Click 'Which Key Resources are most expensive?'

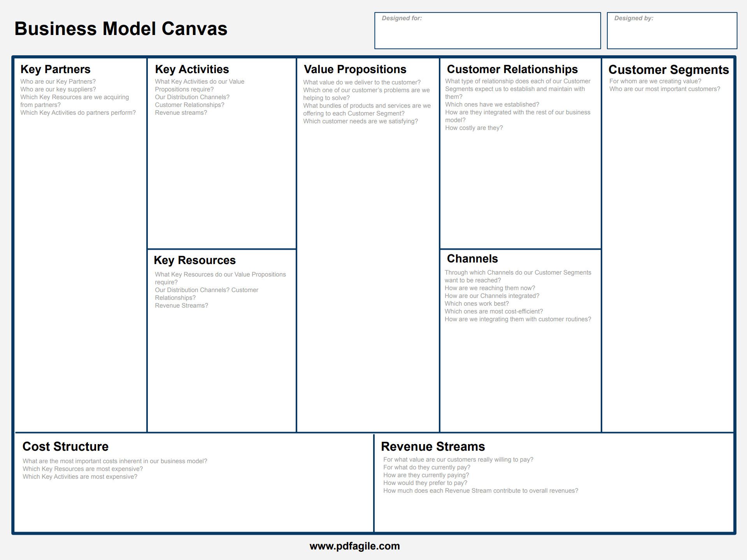[82, 469]
